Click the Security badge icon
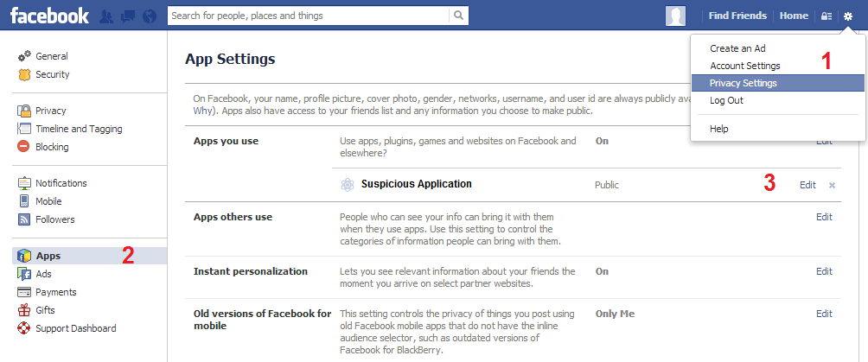Image resolution: width=868 pixels, height=362 pixels. 24,74
